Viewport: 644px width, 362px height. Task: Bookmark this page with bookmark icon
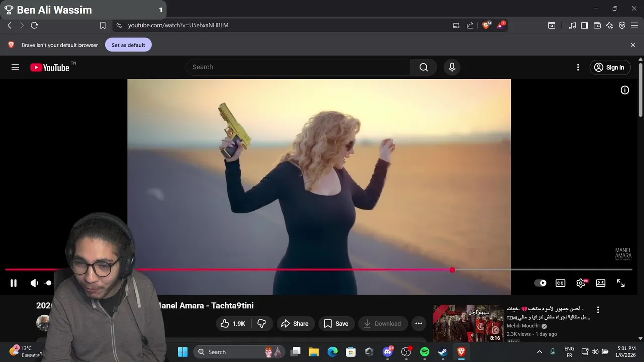coord(103,25)
